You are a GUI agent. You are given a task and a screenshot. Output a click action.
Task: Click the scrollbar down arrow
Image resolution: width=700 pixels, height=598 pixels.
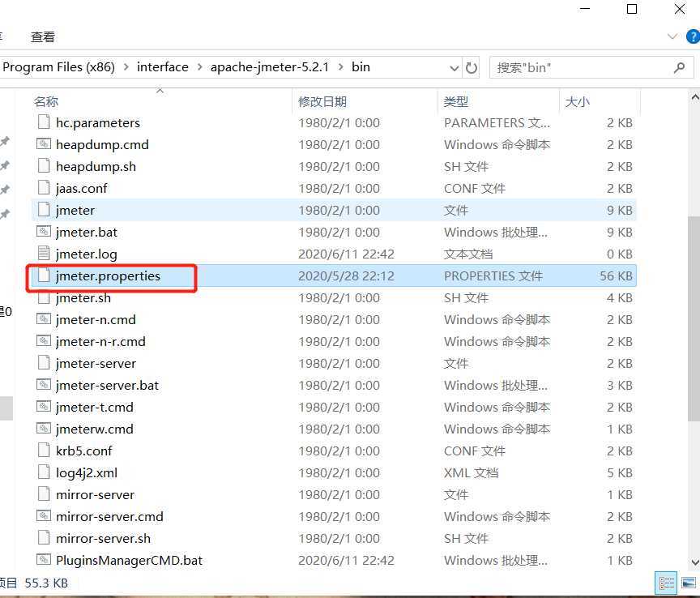[694, 562]
